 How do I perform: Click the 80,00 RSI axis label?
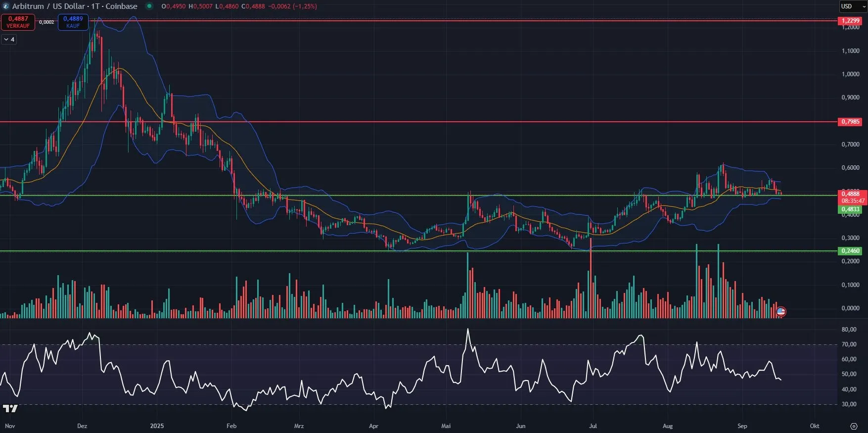pyautogui.click(x=849, y=330)
